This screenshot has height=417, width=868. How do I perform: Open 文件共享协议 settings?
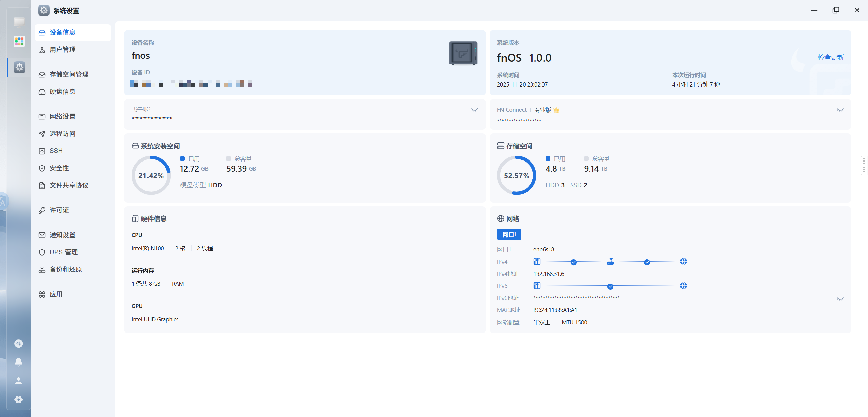pyautogui.click(x=69, y=185)
